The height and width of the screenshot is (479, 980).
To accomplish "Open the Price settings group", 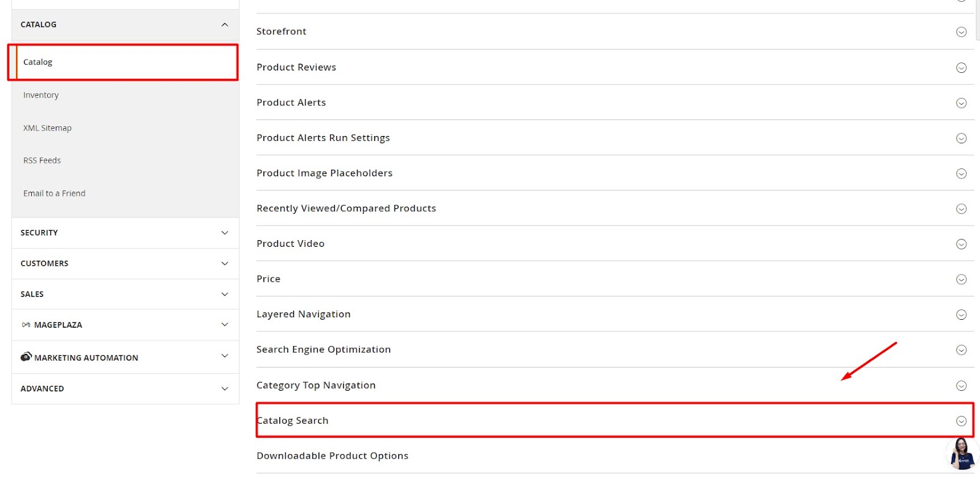I will pyautogui.click(x=615, y=279).
